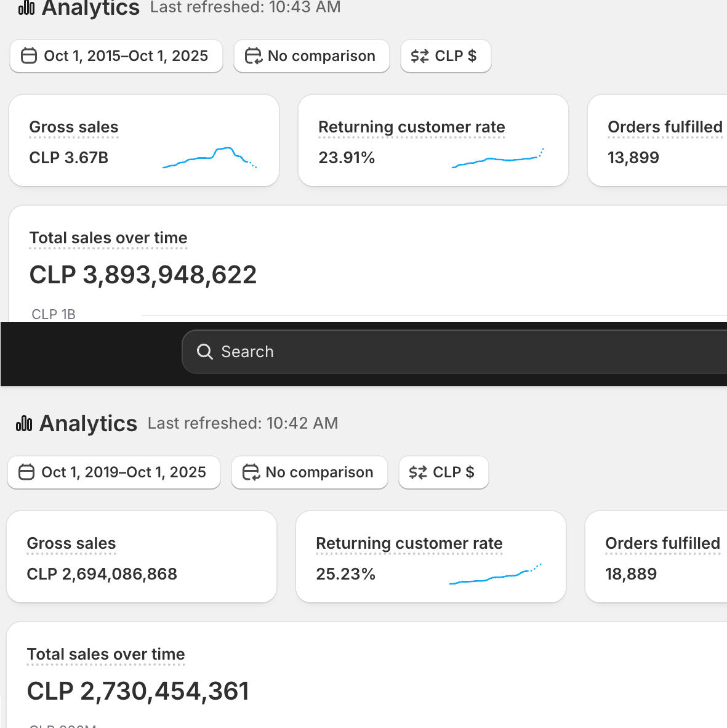Click the sparkline in the CLP 3.67B Gross sales card
Screen dimensions: 727x728
(x=209, y=158)
